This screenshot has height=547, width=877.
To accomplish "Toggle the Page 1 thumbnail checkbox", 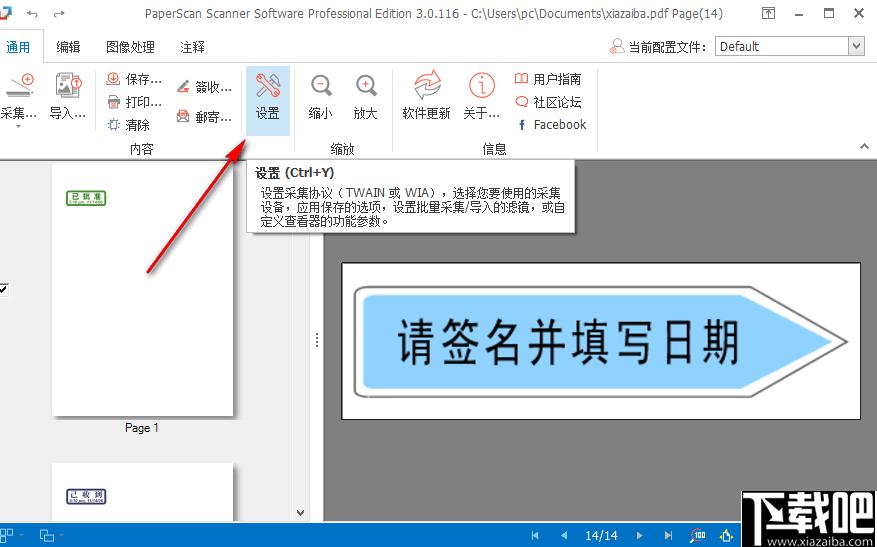I will 3,289.
